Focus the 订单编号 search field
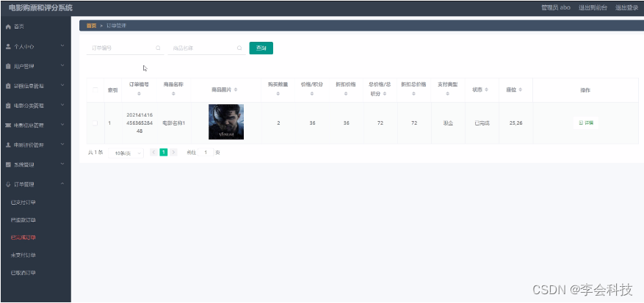 coord(126,48)
